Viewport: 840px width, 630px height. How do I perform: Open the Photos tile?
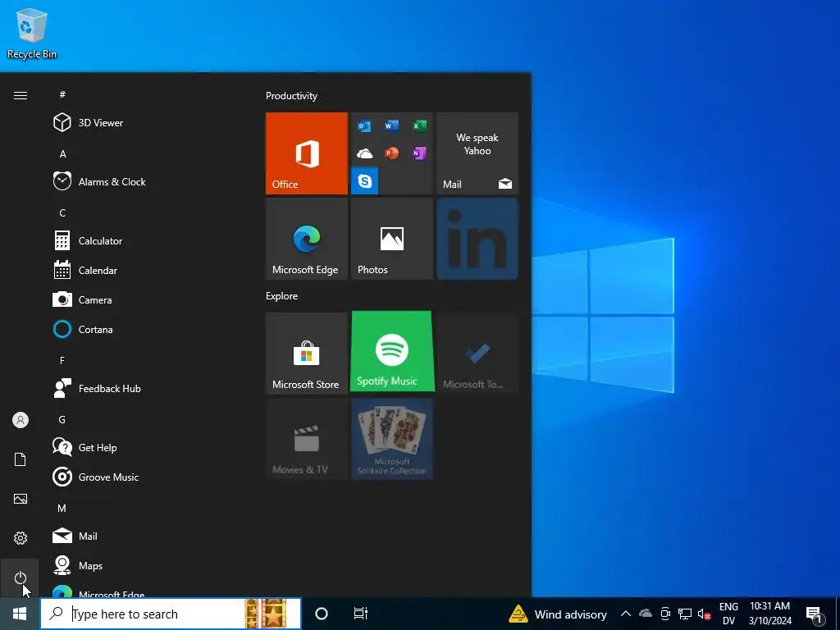(x=391, y=239)
